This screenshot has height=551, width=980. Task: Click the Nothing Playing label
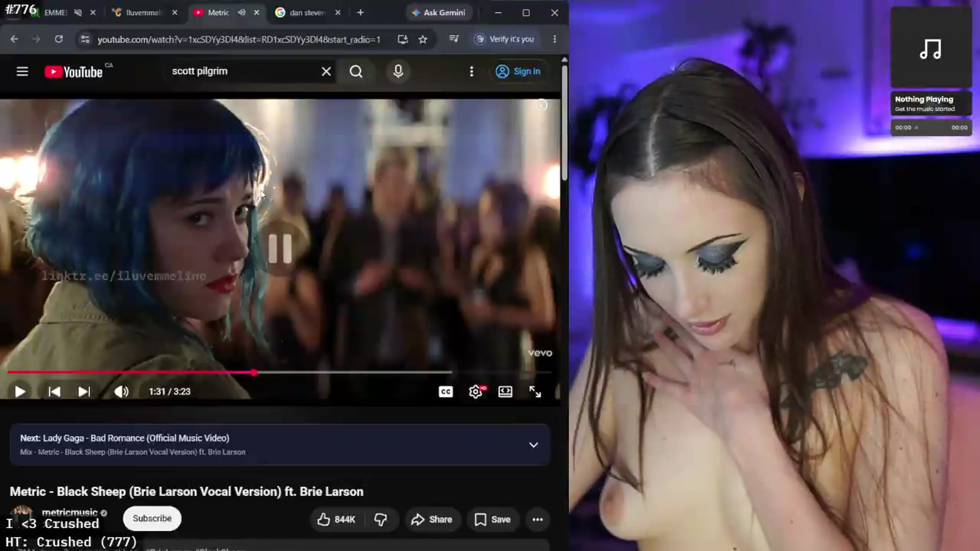coord(924,99)
